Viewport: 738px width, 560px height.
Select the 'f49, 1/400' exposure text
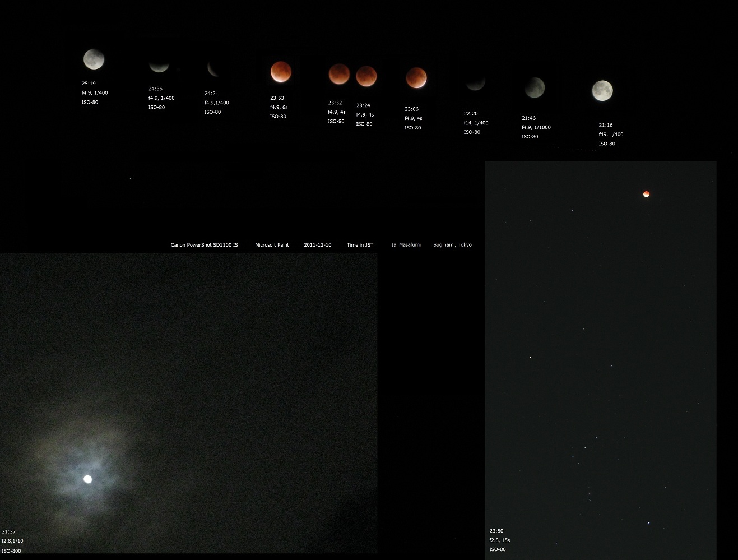click(611, 135)
